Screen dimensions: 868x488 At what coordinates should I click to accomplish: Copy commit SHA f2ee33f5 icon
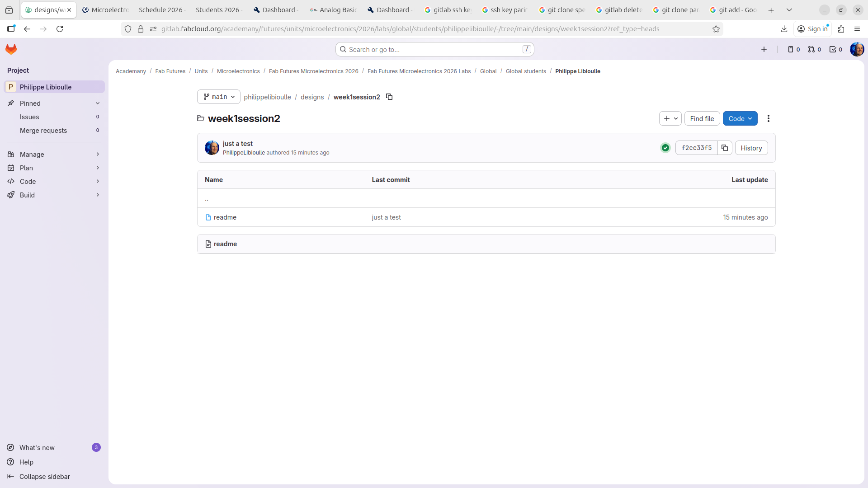(725, 148)
